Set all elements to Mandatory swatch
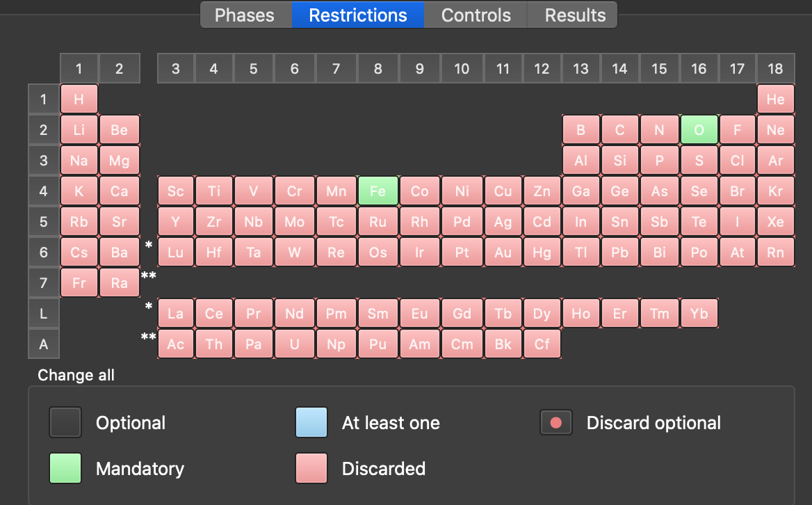This screenshot has width=812, height=505. click(65, 468)
